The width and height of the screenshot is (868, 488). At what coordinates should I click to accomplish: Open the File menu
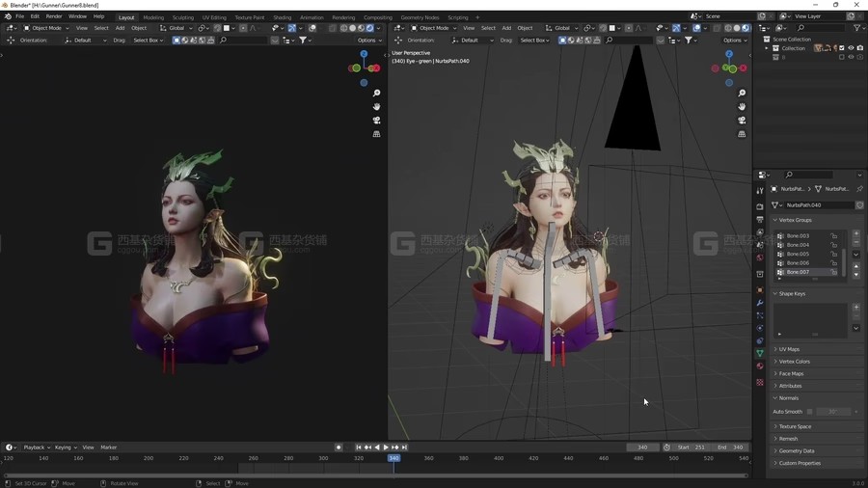point(20,16)
